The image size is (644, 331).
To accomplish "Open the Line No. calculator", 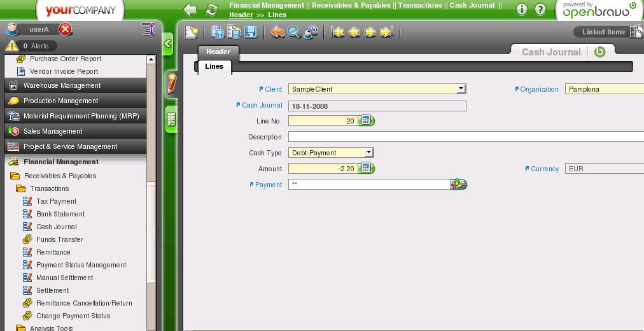I will (366, 121).
